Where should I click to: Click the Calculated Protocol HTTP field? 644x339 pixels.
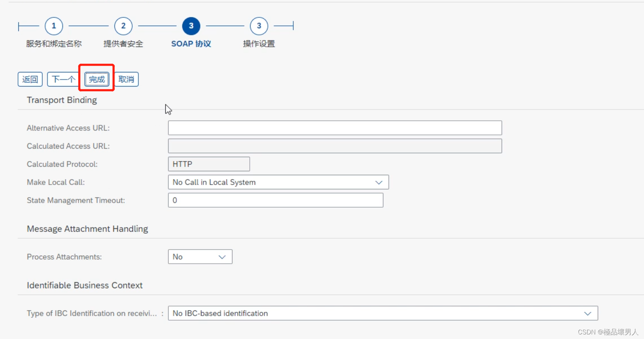tap(208, 164)
